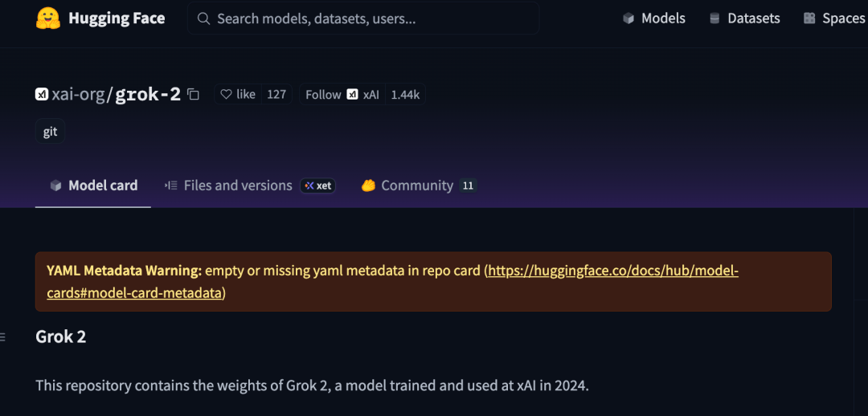Screen dimensions: 868x416
Task: Click the xet storage badge
Action: click(x=317, y=186)
